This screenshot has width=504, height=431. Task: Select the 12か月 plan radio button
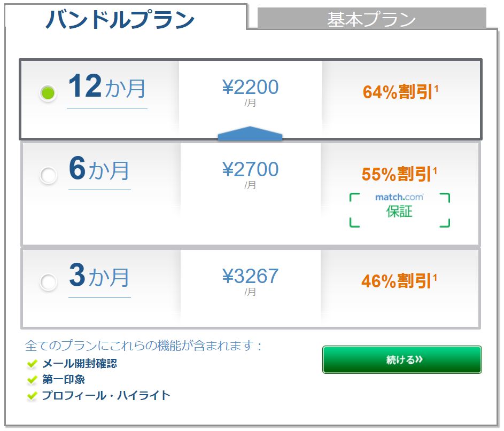tap(48, 93)
